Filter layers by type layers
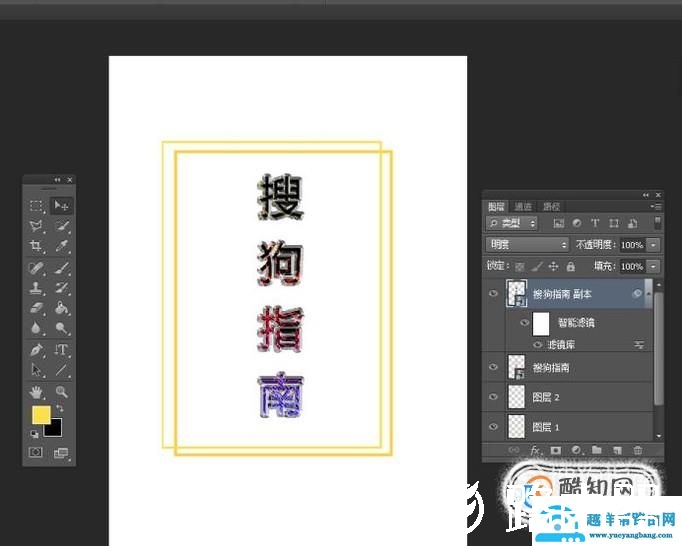Viewport: 682px width, 546px height. [595, 223]
